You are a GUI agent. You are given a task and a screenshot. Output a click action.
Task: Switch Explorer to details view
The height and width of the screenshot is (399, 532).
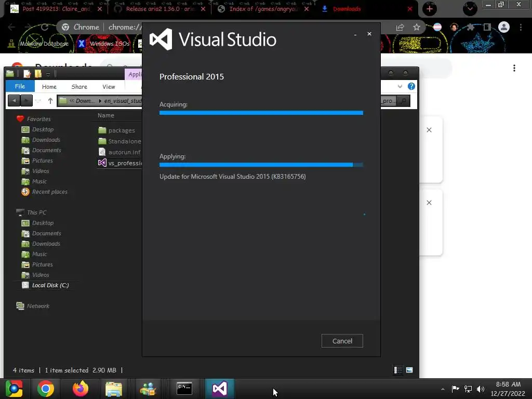398,370
